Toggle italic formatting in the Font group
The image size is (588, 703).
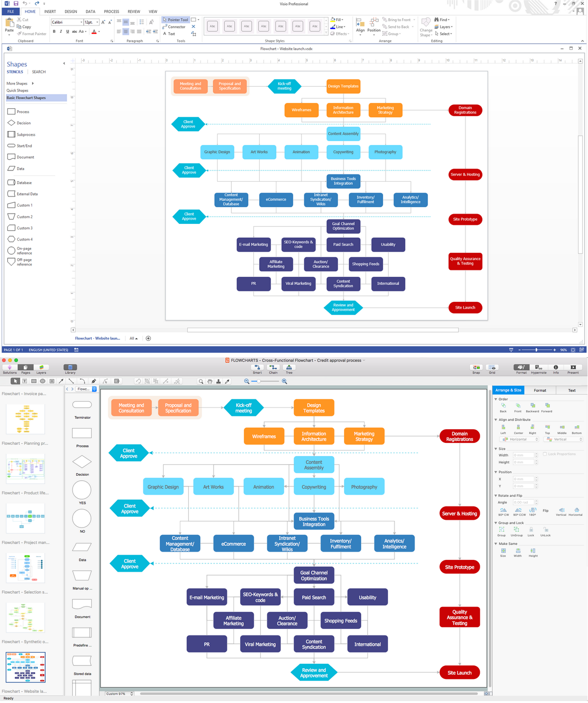pyautogui.click(x=61, y=31)
